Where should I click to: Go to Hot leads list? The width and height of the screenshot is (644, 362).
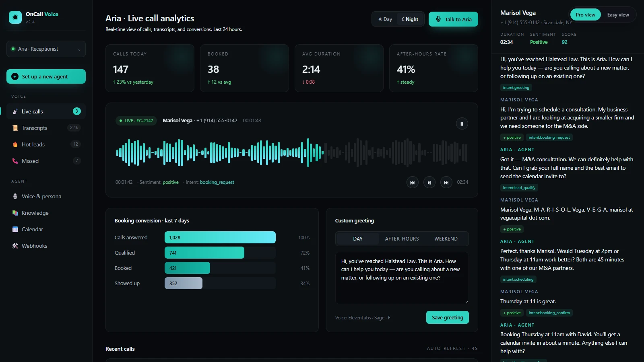click(x=46, y=144)
